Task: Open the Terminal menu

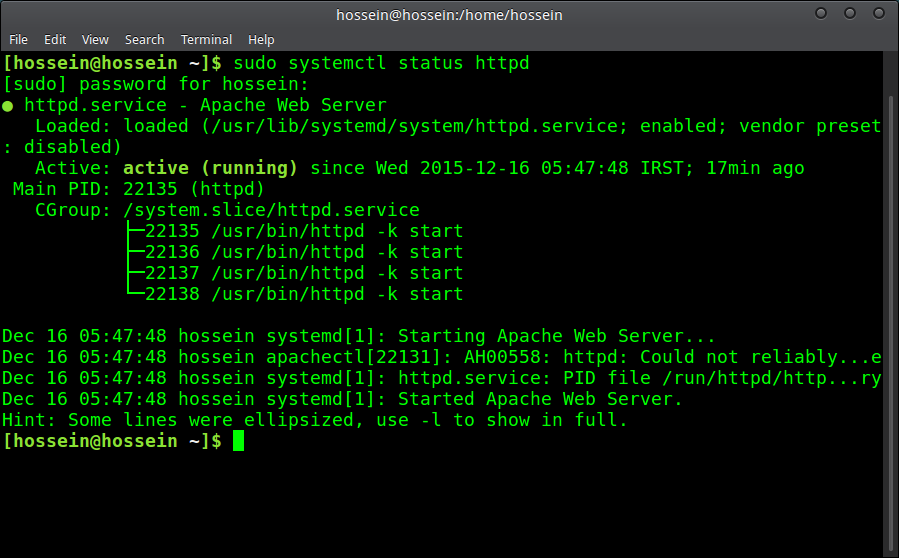Action: [x=206, y=40]
